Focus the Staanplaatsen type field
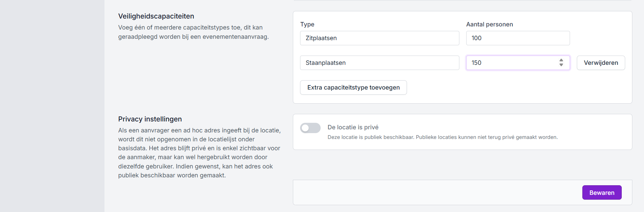 pos(379,63)
